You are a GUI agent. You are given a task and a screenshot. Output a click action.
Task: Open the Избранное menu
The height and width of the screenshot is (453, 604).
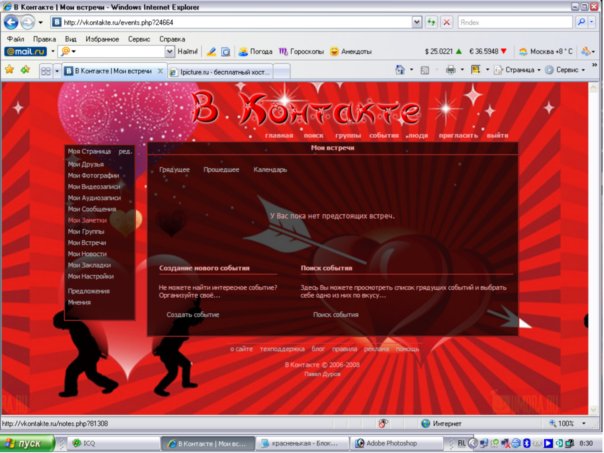click(x=102, y=39)
